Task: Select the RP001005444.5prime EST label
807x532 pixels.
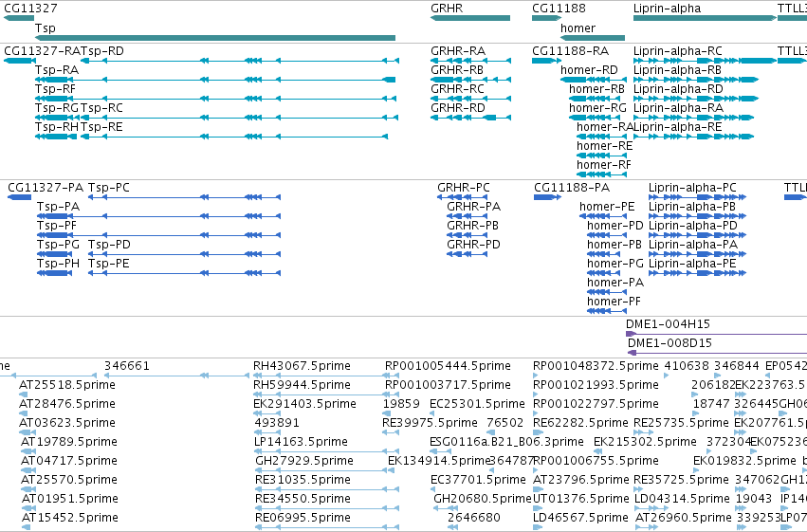Action: (448, 366)
